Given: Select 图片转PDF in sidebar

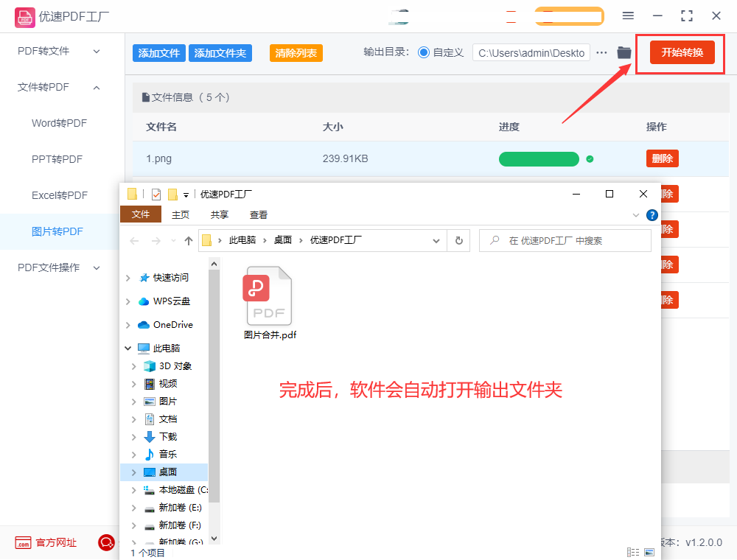Looking at the screenshot, I should 57,231.
